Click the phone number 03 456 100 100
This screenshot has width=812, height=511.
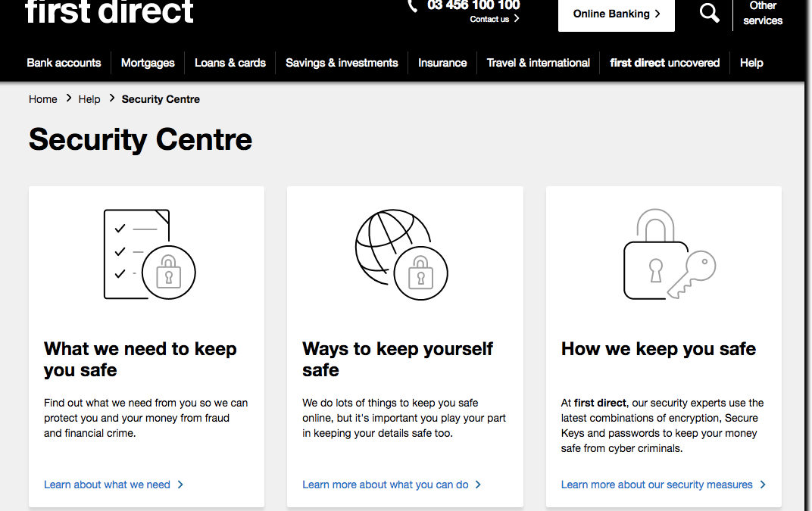tap(473, 5)
